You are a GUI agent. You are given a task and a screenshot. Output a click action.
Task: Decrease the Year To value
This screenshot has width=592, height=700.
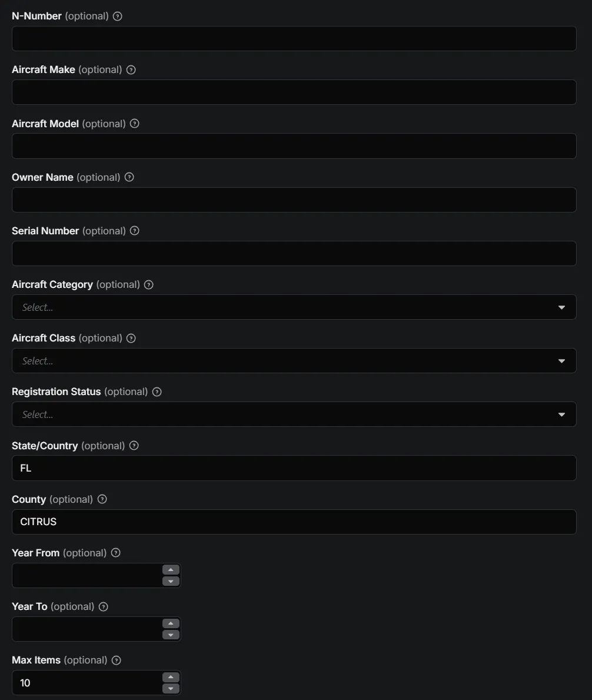tap(171, 635)
